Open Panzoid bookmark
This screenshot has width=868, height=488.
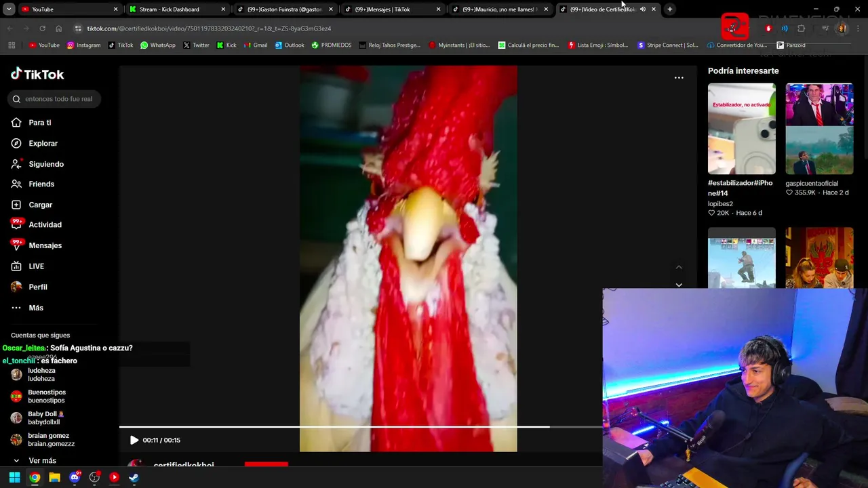pyautogui.click(x=791, y=45)
